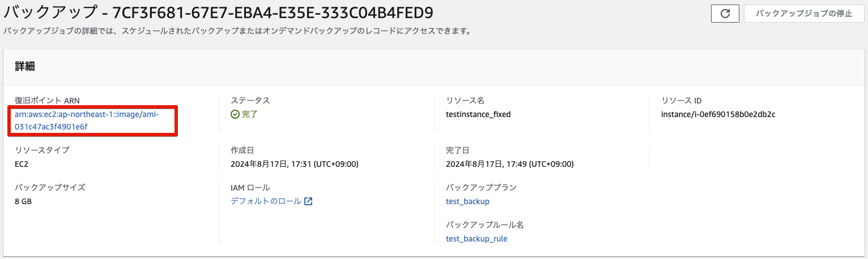The width and height of the screenshot is (868, 259).
Task: Click the 完了日 timestamp 17:49 value
Action: [509, 164]
